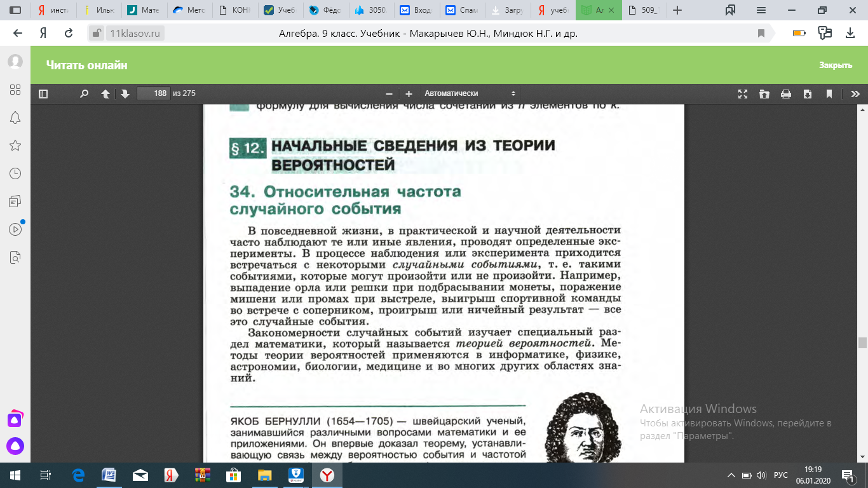Open favorites star in sidebar
The image size is (868, 488).
(15, 146)
